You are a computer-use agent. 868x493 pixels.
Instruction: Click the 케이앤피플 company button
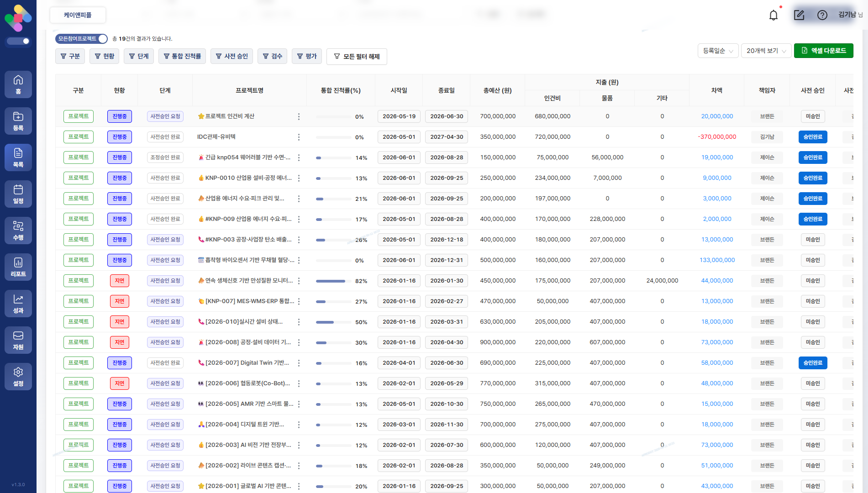pos(78,15)
